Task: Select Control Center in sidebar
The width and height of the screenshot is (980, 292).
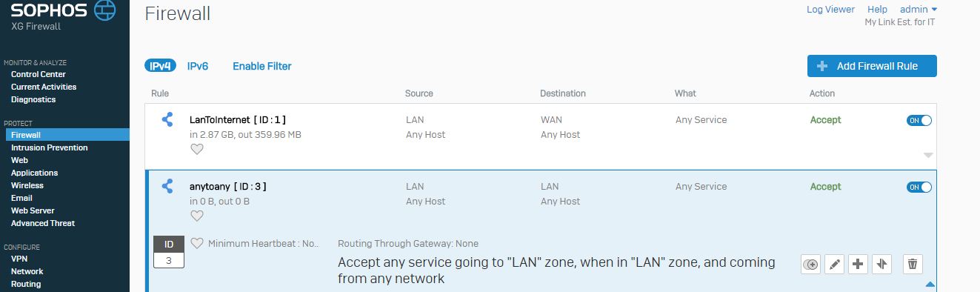Action: 39,74
